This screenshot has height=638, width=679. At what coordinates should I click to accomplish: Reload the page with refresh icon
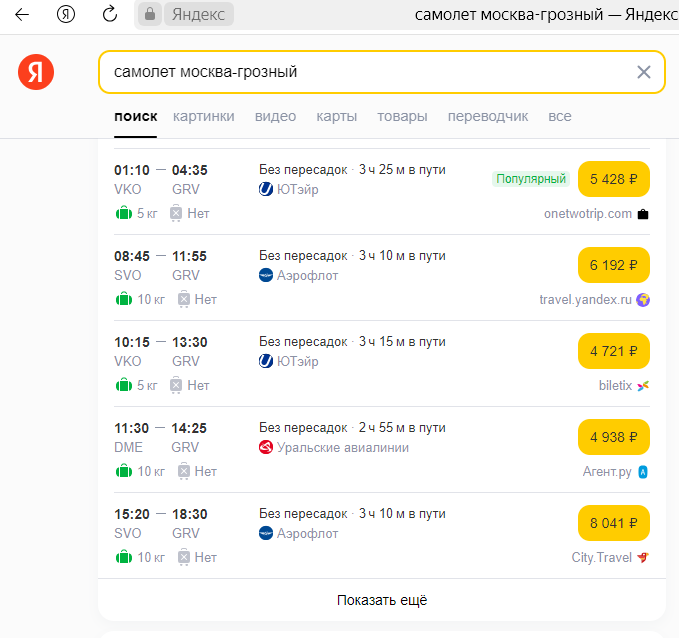[x=110, y=15]
